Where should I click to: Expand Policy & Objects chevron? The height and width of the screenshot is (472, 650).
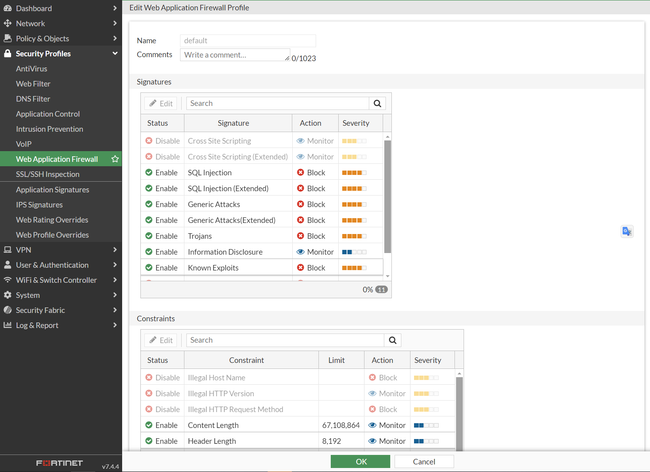[x=115, y=39]
